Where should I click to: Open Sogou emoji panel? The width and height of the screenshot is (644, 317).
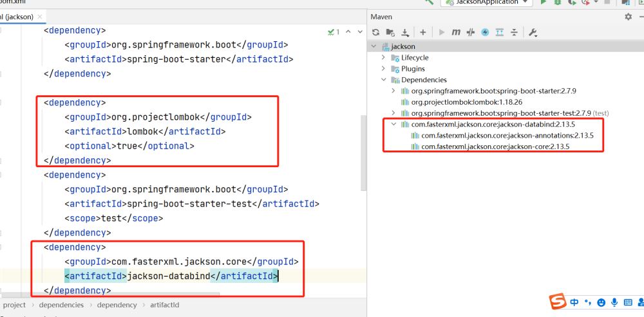601,303
